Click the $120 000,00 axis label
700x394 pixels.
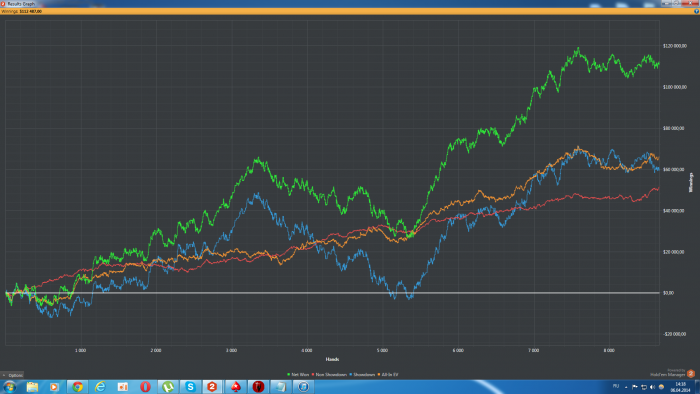[x=674, y=46]
